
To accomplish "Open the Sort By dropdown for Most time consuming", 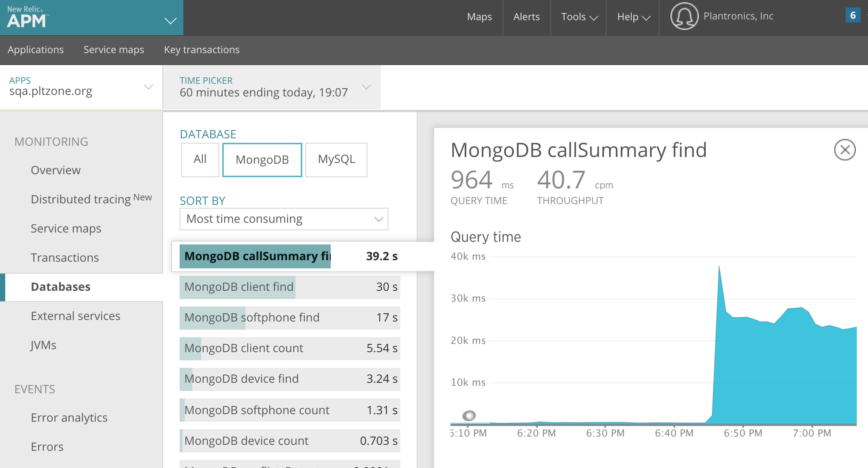I will 284,219.
